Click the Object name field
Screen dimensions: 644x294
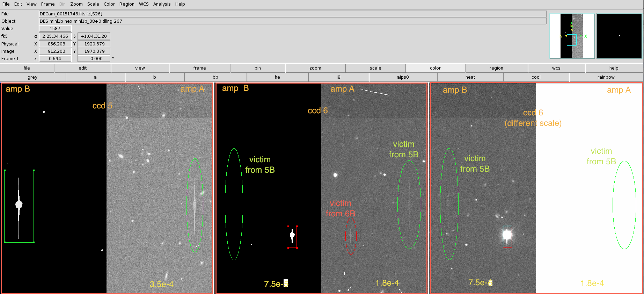(292, 21)
